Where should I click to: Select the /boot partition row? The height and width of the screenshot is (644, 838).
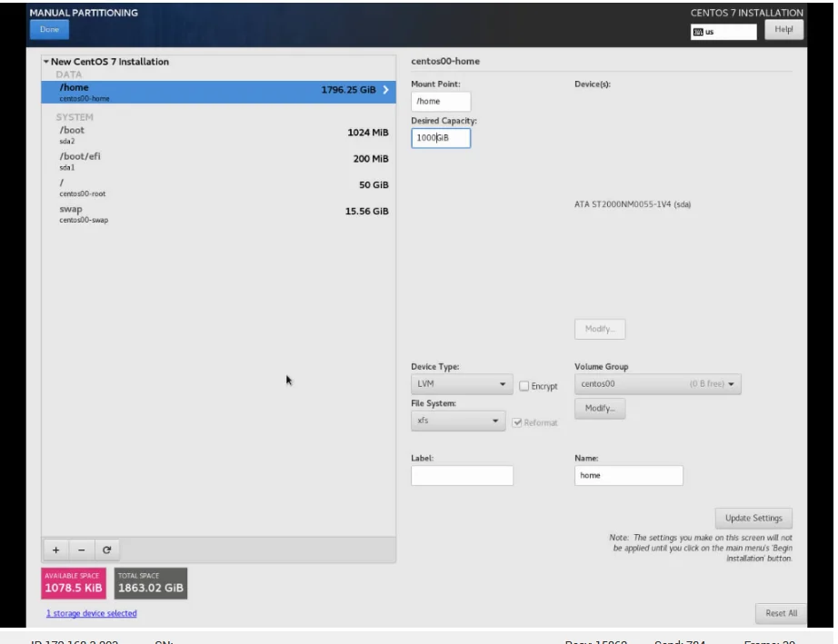[218, 134]
